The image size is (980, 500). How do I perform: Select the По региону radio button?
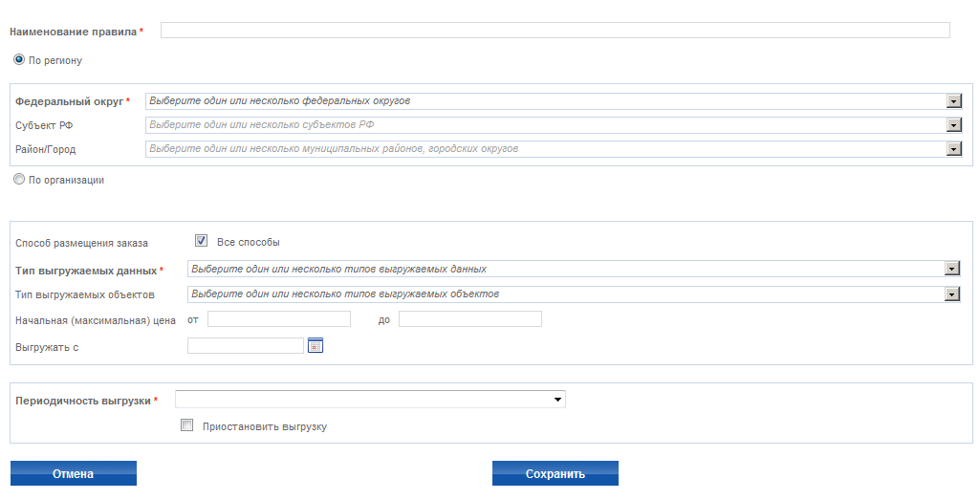[19, 60]
